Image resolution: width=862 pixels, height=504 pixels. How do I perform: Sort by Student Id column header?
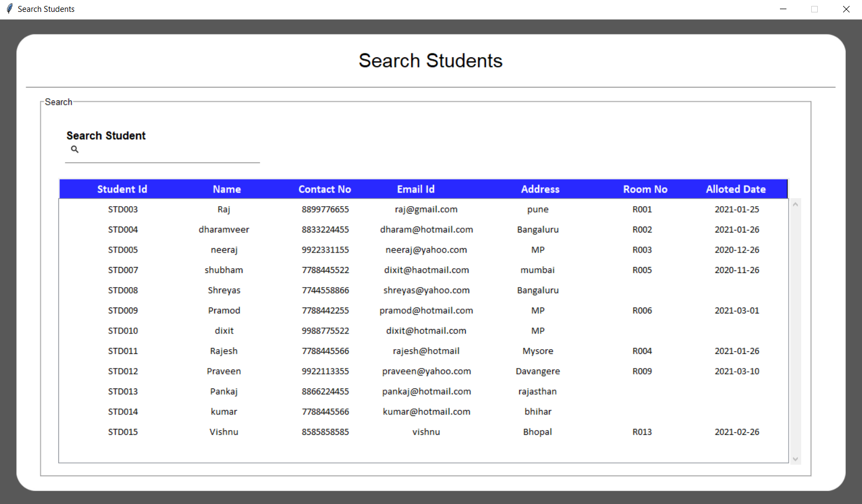pos(122,189)
